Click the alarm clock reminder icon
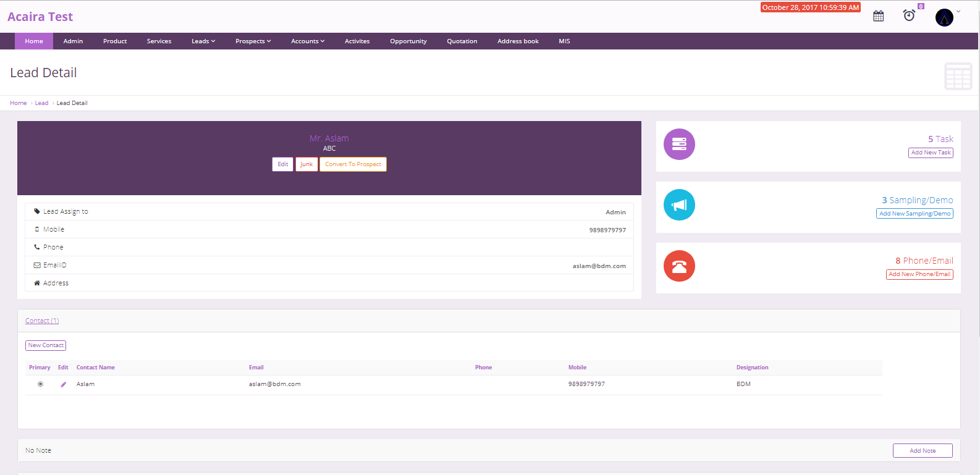 909,15
